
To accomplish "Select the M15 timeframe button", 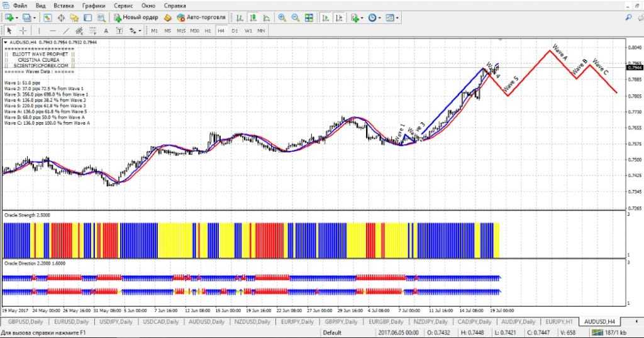I will 181,30.
